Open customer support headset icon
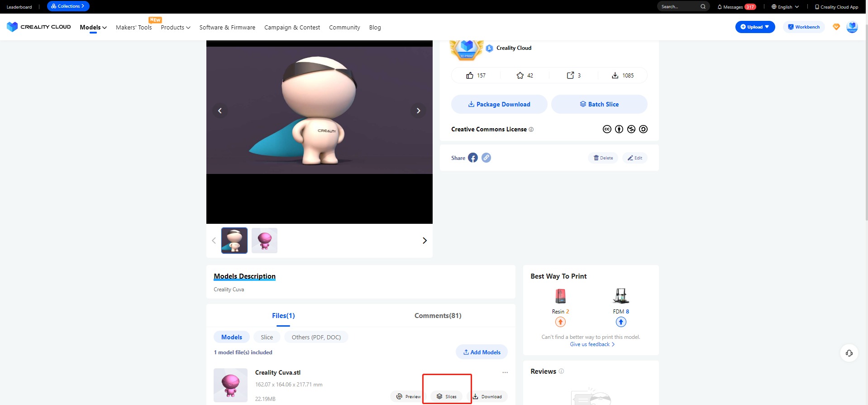Viewport: 868px width, 405px height. tap(849, 353)
